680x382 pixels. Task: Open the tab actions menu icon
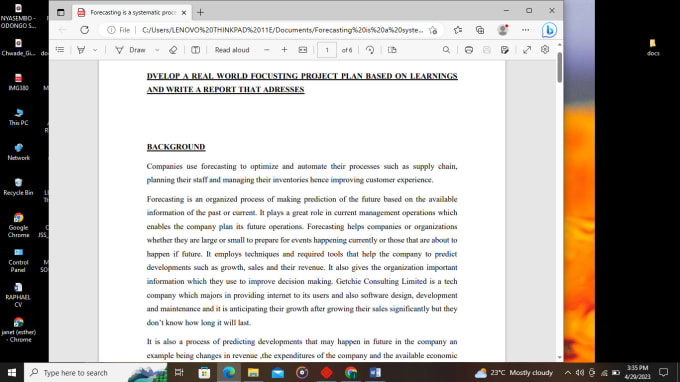click(60, 13)
